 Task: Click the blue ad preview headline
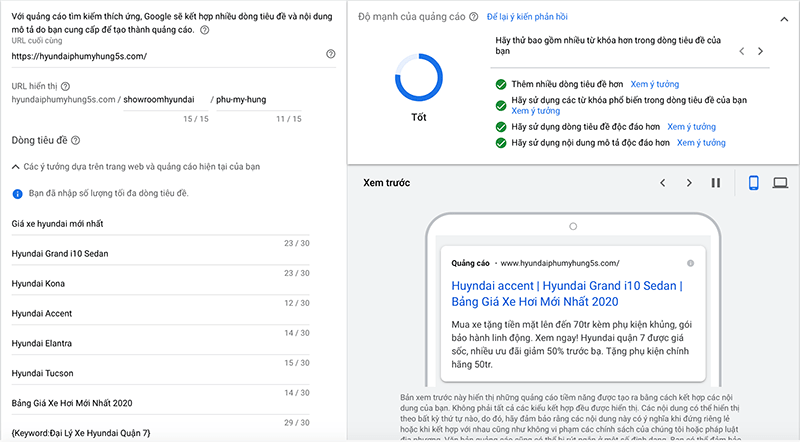coord(567,293)
